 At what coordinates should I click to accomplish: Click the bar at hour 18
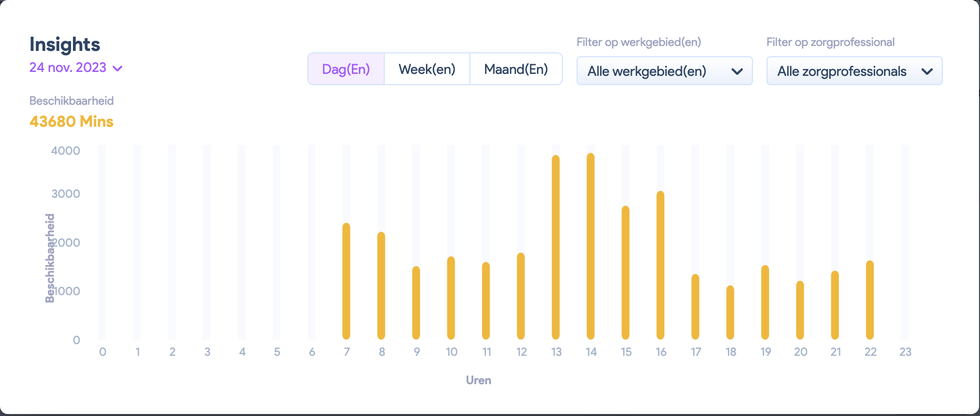tap(730, 312)
